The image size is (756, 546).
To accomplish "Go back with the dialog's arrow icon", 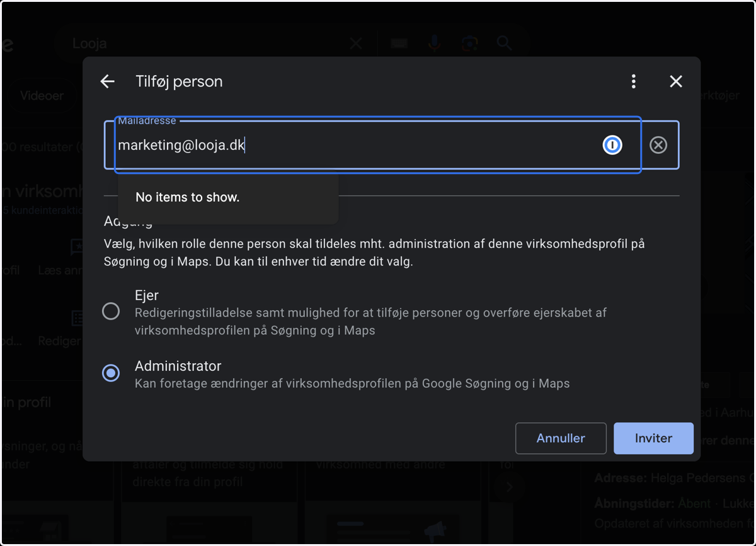I will click(x=108, y=81).
